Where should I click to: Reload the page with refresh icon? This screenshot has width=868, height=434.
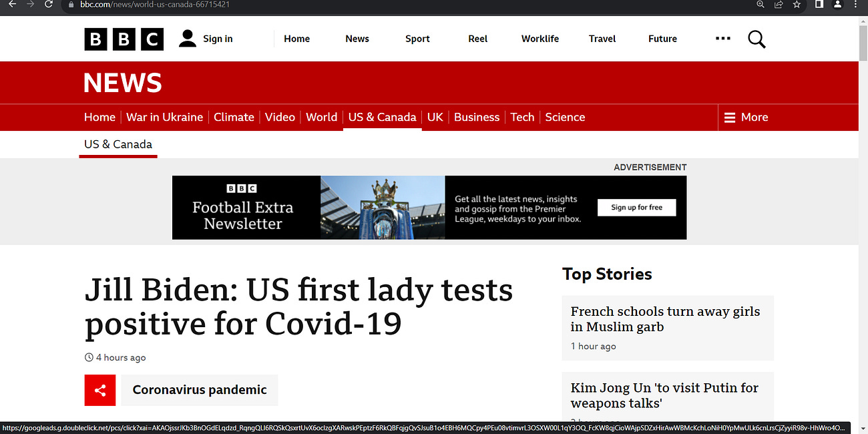click(x=48, y=4)
